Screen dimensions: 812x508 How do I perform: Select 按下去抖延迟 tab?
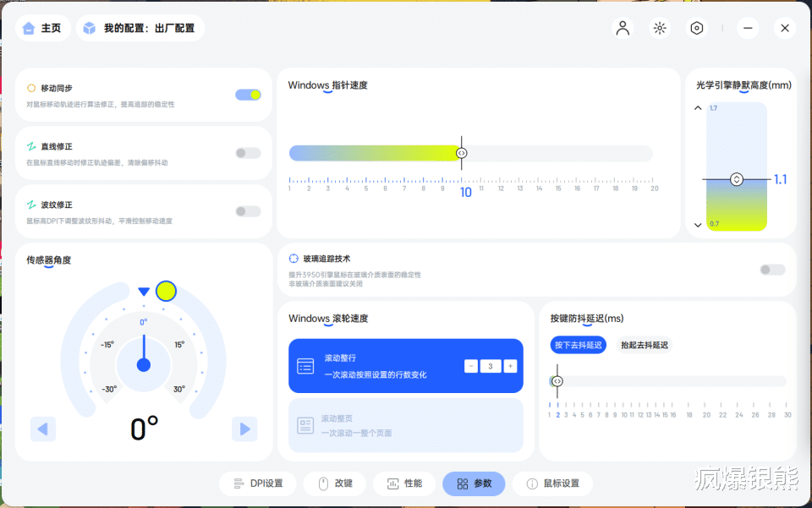[x=578, y=345]
